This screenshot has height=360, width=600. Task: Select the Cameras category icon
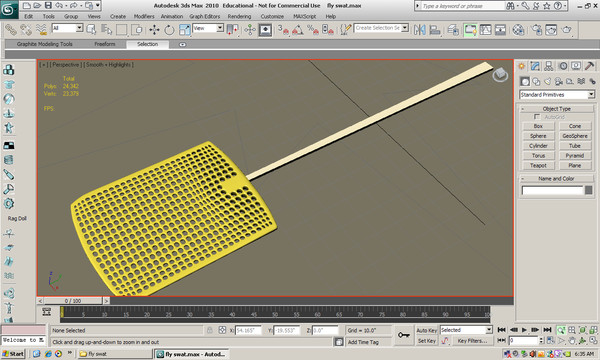point(559,81)
